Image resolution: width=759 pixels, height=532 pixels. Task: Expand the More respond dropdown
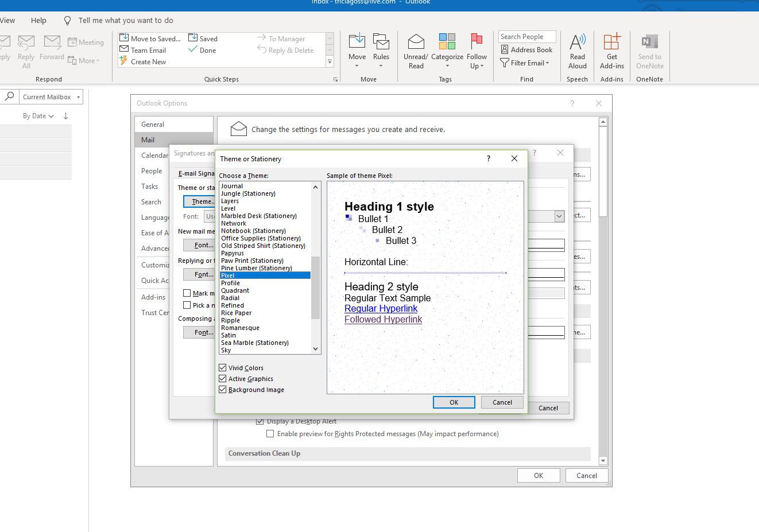84,60
